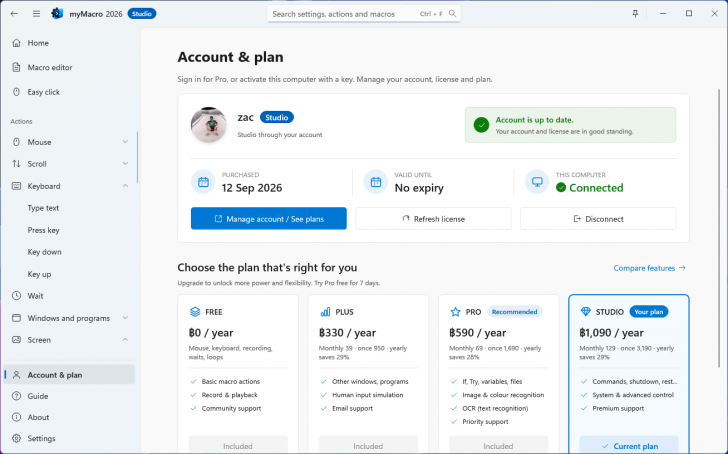Click the search magnifier icon
The image size is (728, 454).
[452, 13]
